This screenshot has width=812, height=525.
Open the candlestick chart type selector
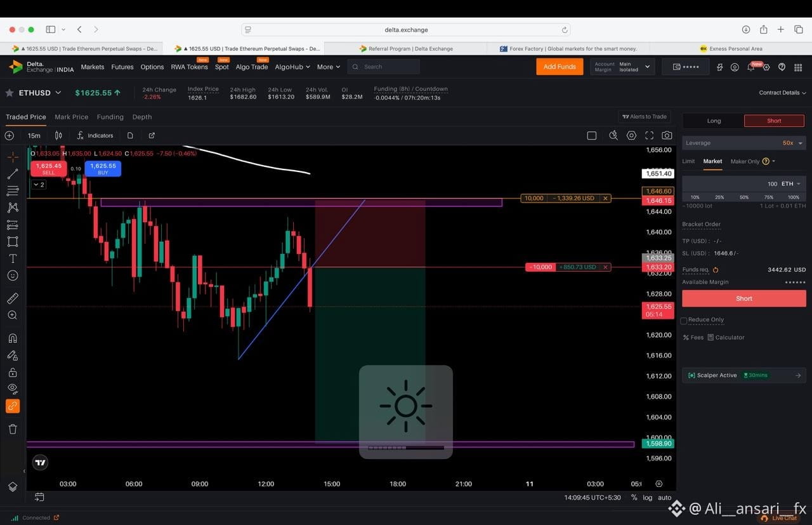point(58,135)
